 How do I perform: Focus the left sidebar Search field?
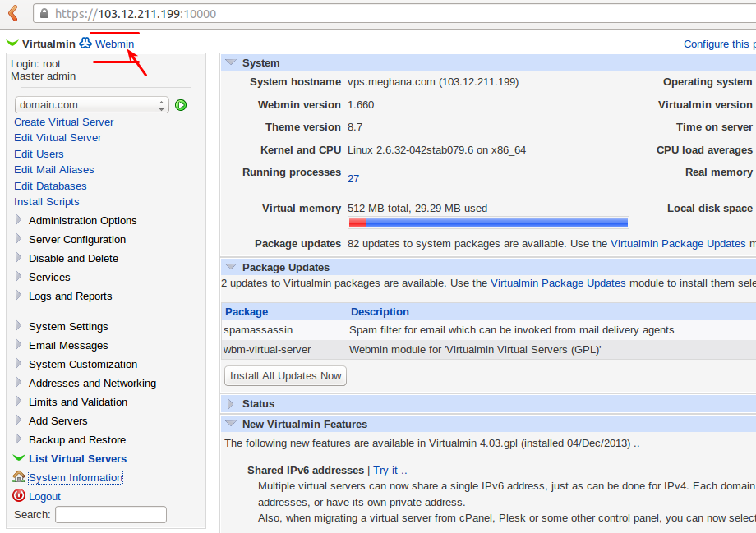(111, 514)
